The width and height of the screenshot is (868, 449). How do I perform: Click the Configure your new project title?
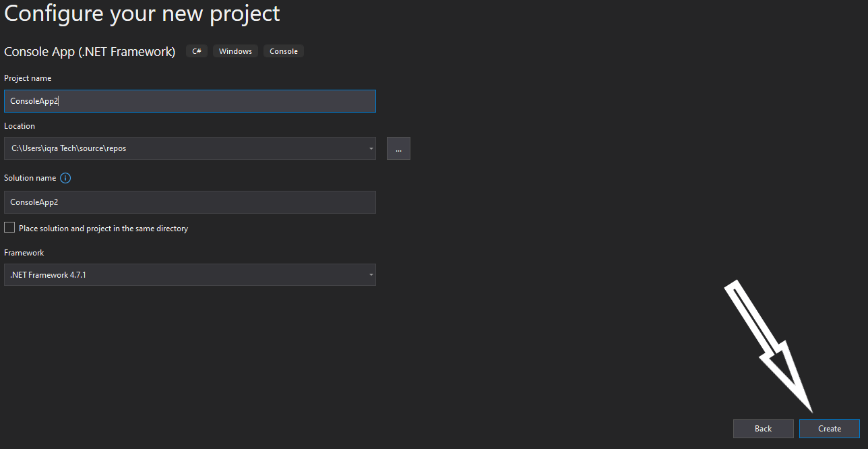point(142,13)
